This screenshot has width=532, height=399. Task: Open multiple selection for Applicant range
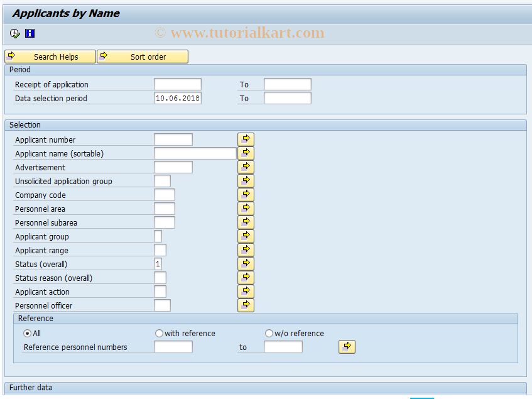coord(246,249)
